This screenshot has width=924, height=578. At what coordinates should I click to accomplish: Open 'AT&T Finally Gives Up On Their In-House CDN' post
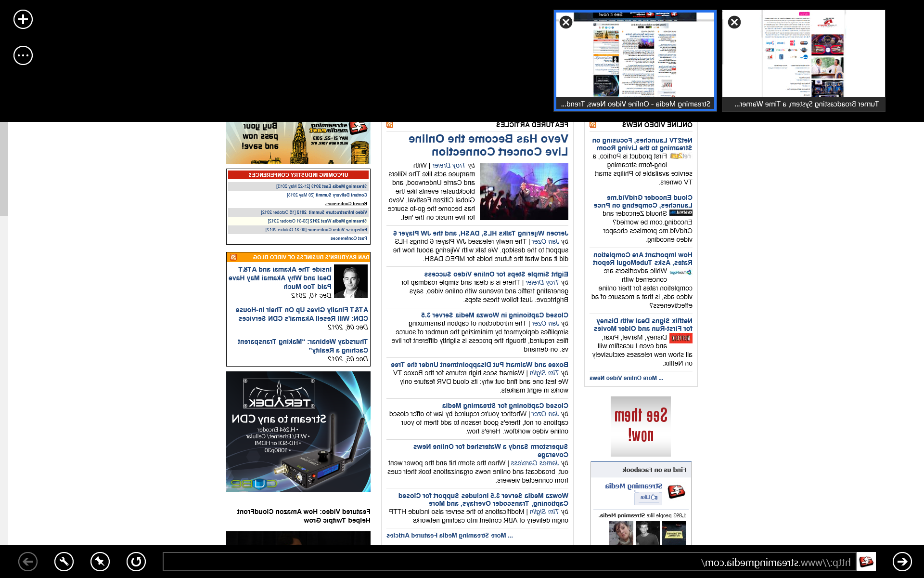pos(302,314)
